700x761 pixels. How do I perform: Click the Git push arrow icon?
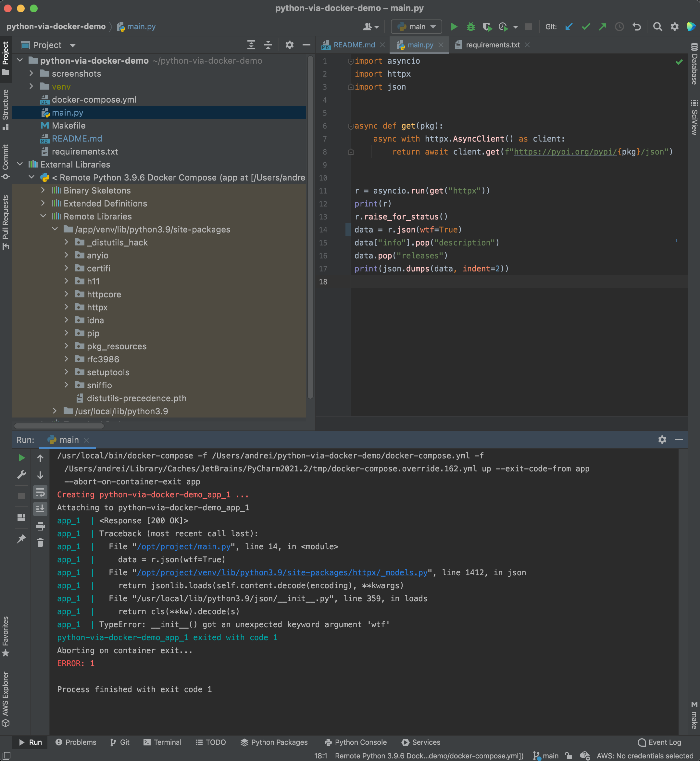click(x=602, y=27)
